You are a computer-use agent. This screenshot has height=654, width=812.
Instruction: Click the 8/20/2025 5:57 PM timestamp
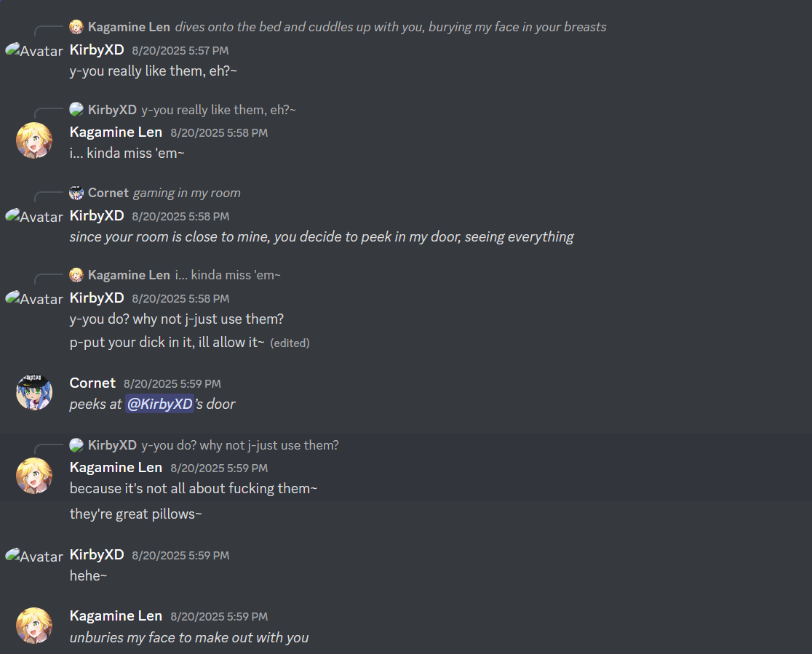[180, 51]
